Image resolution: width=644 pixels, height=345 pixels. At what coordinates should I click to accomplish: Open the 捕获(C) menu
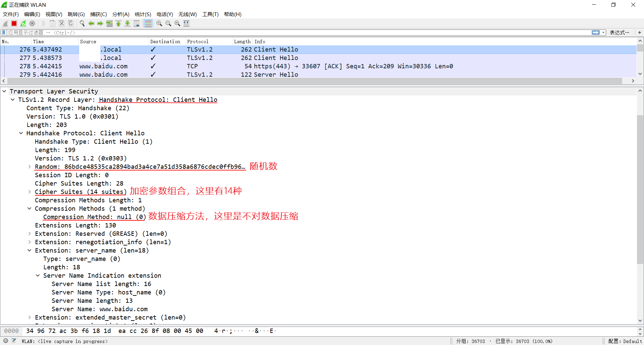[x=99, y=14]
